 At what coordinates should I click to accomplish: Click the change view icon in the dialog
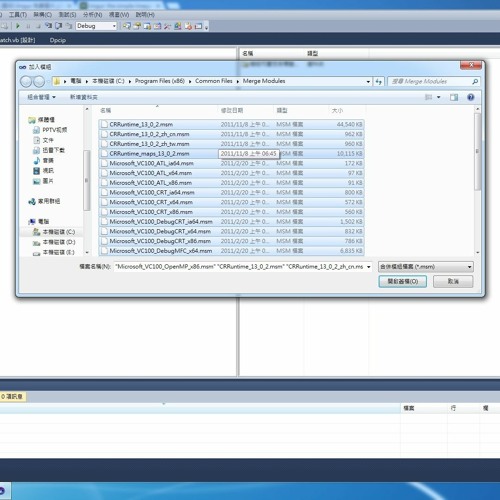coord(429,97)
